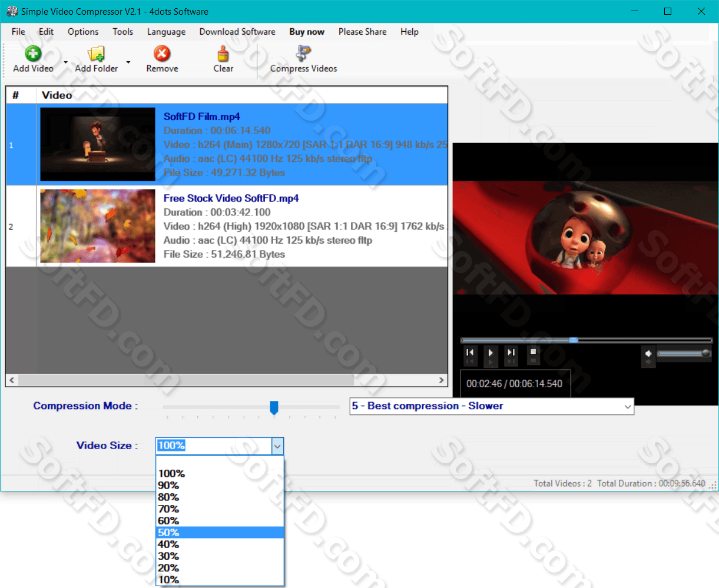Select the Free Stock Video SoftFD.mp4 thumbnail

(98, 226)
